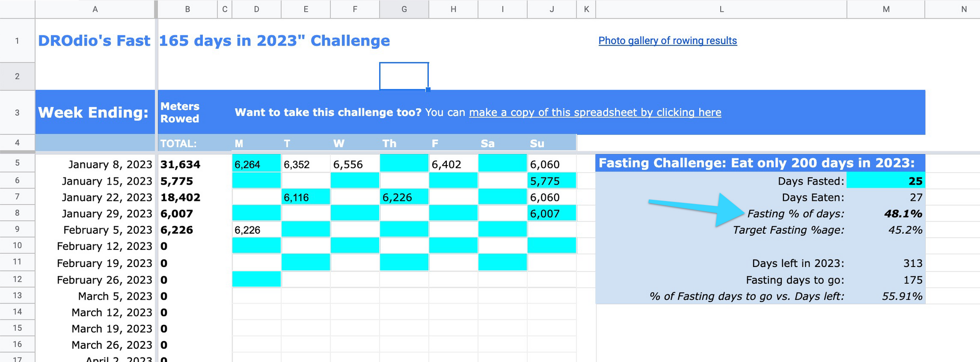Image resolution: width=980 pixels, height=362 pixels.
Task: Select the 5,775 Sunday cell
Action: click(x=552, y=181)
